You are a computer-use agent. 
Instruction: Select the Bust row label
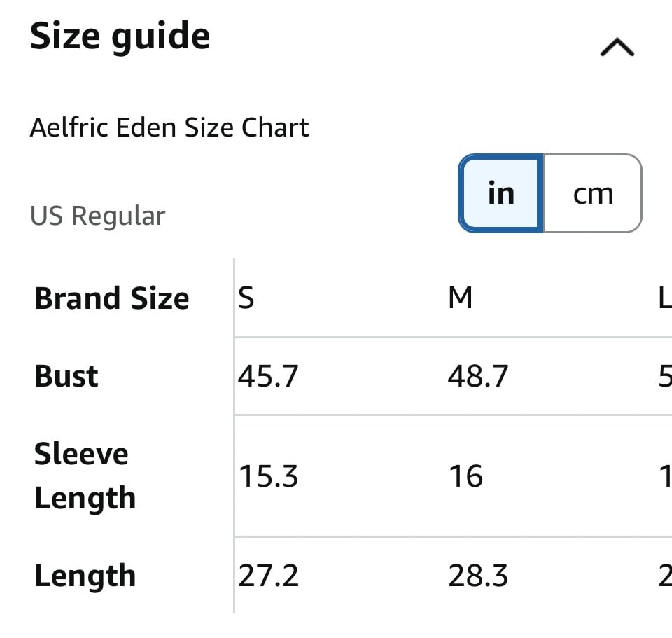(66, 376)
